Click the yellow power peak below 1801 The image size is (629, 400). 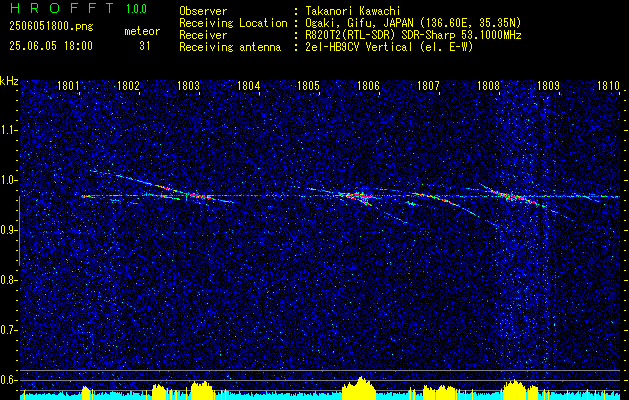[x=86, y=393]
